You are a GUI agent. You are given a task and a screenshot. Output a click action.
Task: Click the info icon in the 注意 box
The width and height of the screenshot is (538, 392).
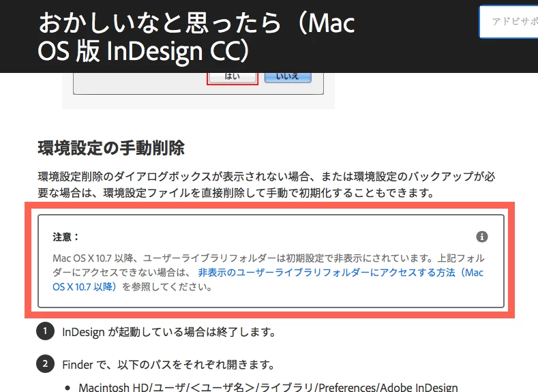tap(481, 237)
